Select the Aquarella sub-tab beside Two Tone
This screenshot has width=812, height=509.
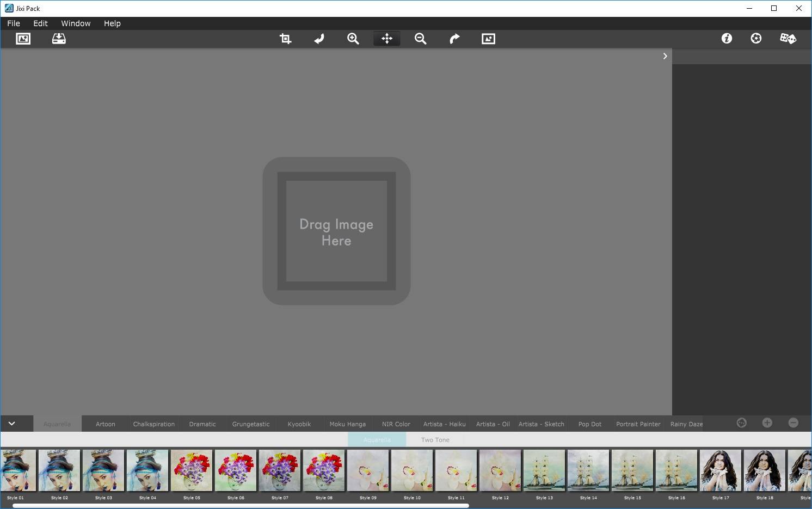point(377,440)
